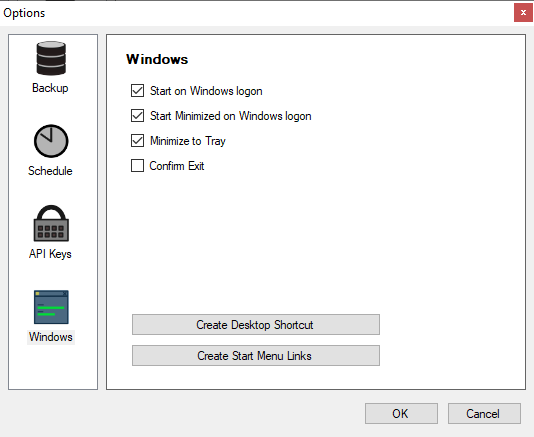Toggle Minimize to Tray checkbox
Viewport: 534px width, 437px height.
(137, 141)
